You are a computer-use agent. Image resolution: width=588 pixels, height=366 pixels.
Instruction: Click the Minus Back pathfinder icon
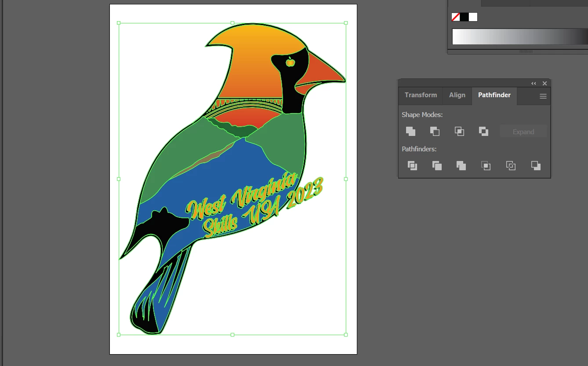click(x=536, y=165)
